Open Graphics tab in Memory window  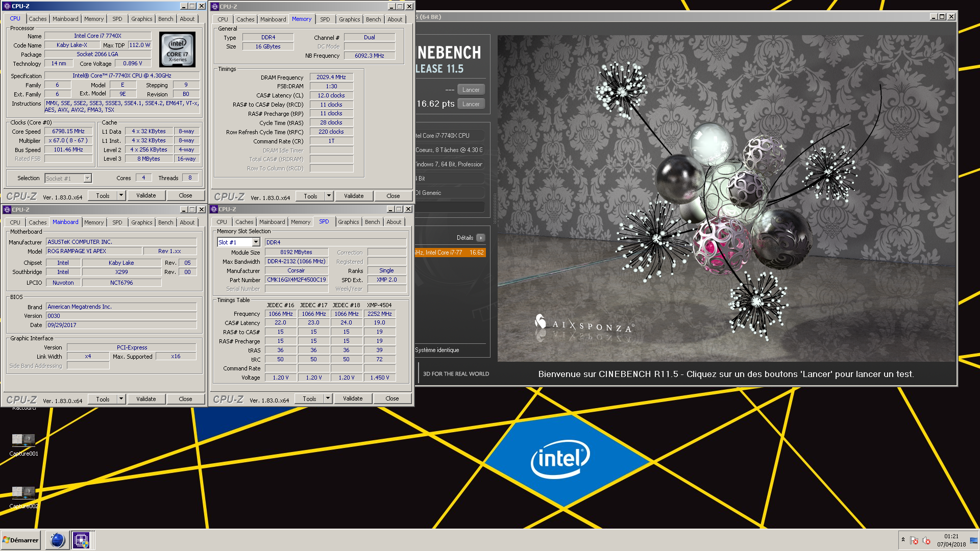pos(349,19)
